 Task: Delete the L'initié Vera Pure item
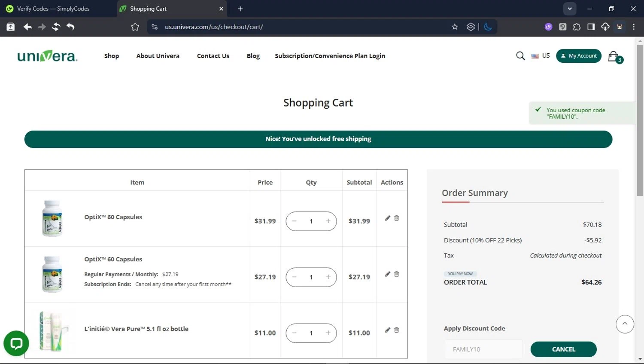[397, 330]
